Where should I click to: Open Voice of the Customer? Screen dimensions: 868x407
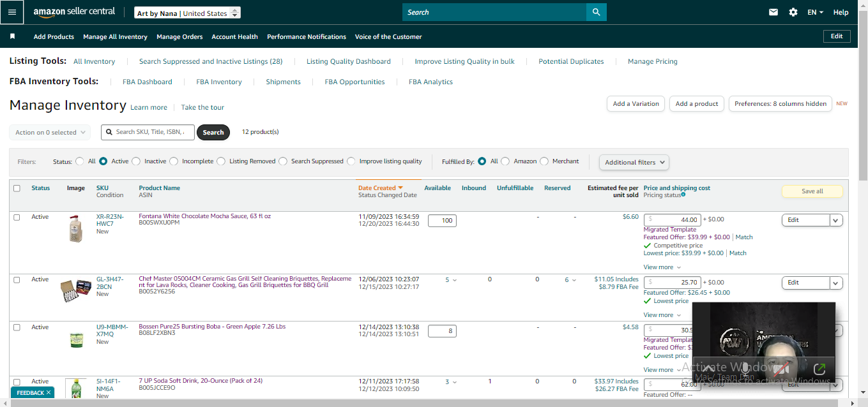click(388, 36)
